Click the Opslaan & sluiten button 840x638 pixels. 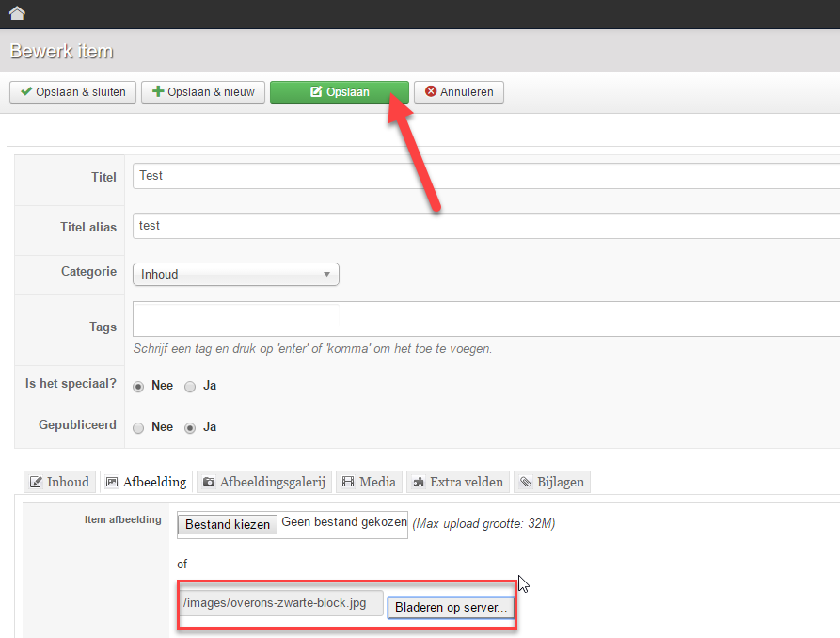(72, 92)
